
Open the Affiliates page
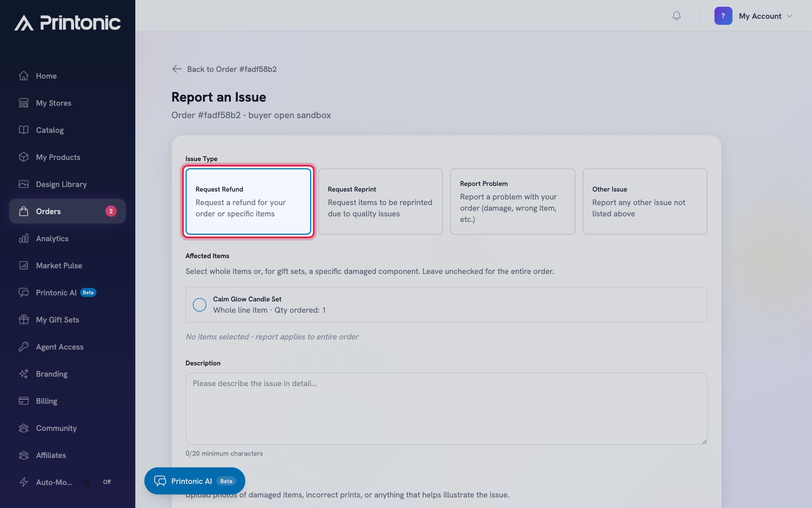coord(67,455)
